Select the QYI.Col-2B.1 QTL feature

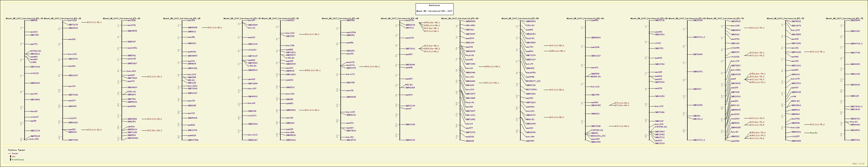tap(215, 28)
